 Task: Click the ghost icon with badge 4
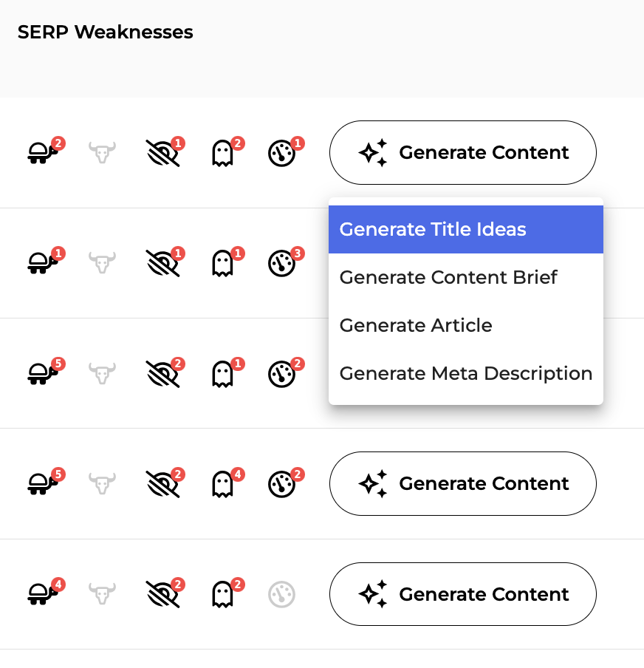point(222,483)
